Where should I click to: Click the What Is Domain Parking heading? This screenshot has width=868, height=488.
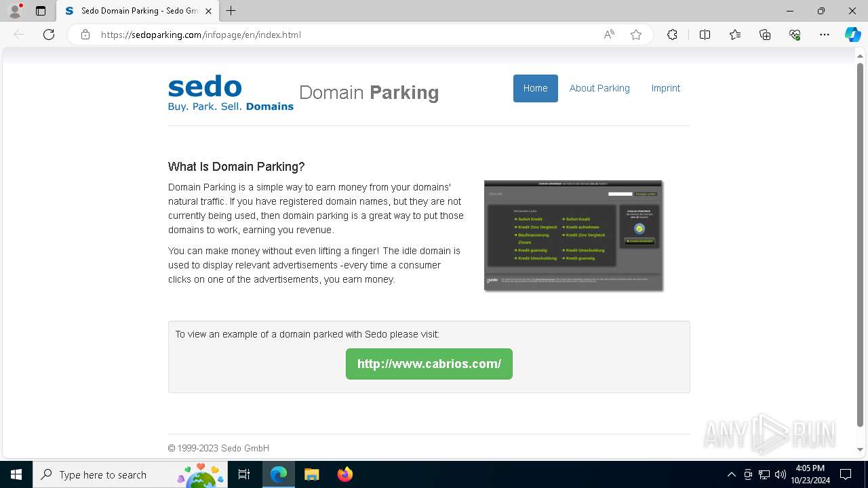(x=237, y=167)
